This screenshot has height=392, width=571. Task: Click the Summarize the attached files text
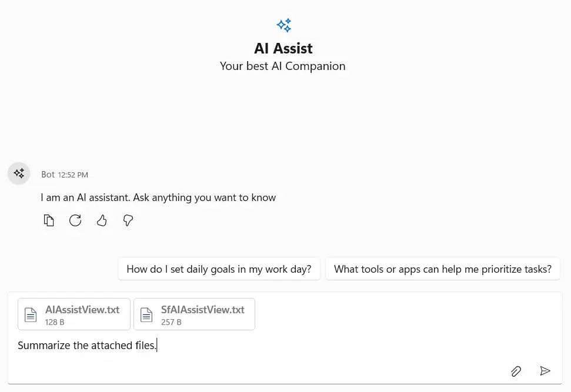coord(87,345)
